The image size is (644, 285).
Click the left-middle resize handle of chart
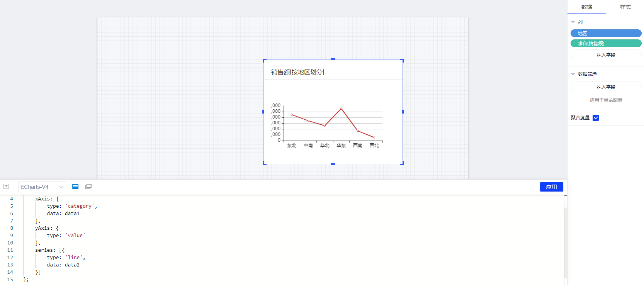point(263,112)
